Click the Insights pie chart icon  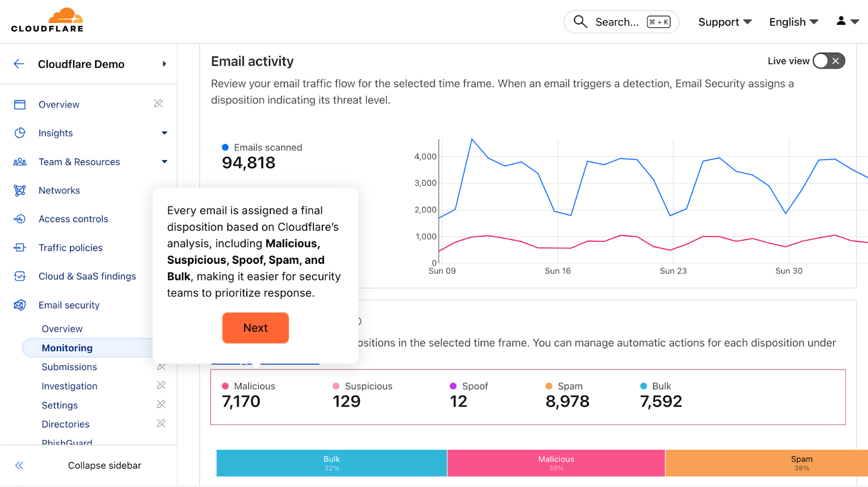point(20,133)
